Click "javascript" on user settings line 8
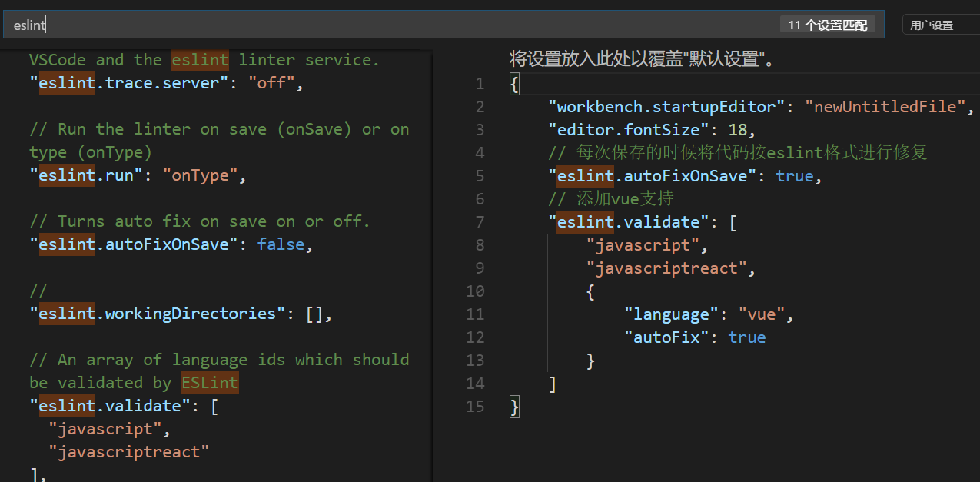 [x=643, y=245]
